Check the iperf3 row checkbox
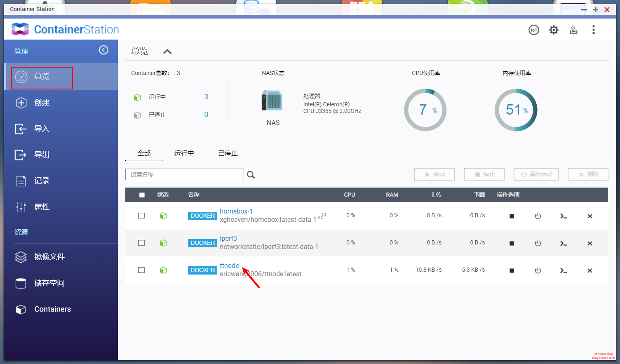This screenshot has height=364, width=620. (141, 243)
